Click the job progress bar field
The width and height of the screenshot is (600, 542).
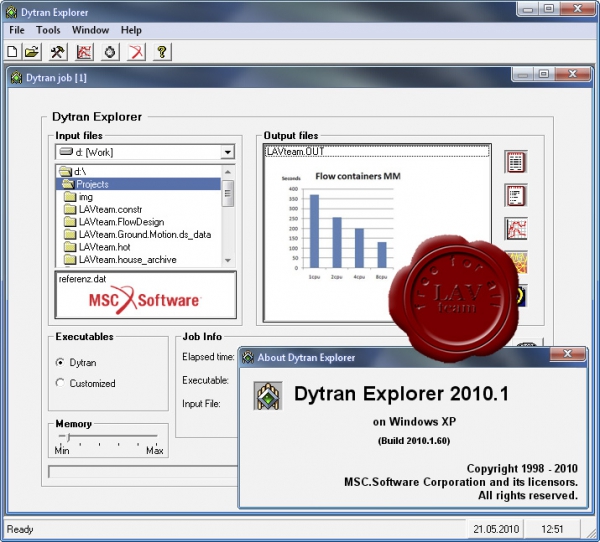[x=143, y=472]
